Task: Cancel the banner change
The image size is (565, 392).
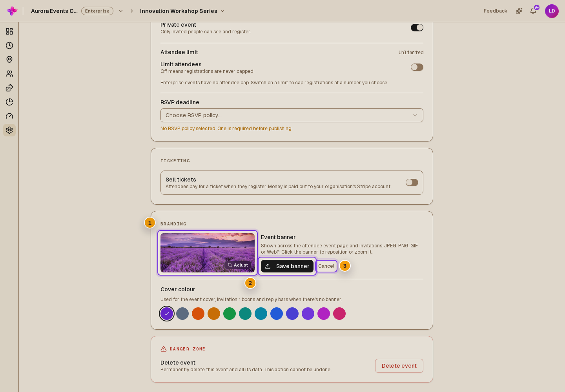Action: tap(326, 266)
